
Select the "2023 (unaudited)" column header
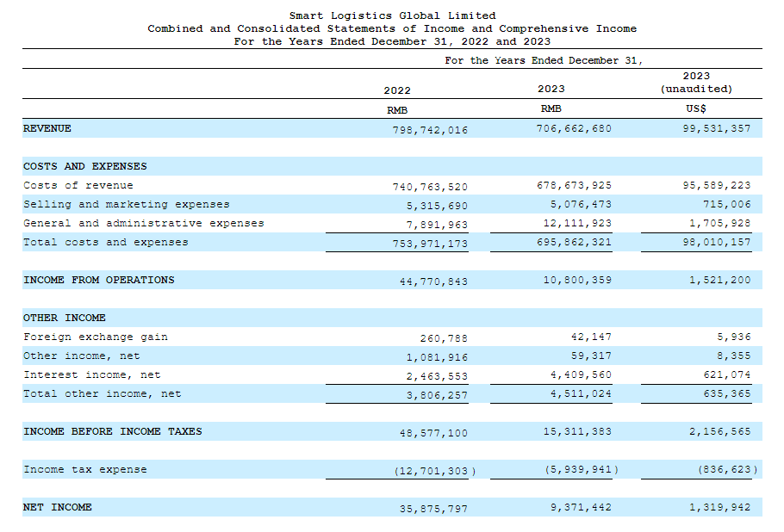tap(696, 83)
